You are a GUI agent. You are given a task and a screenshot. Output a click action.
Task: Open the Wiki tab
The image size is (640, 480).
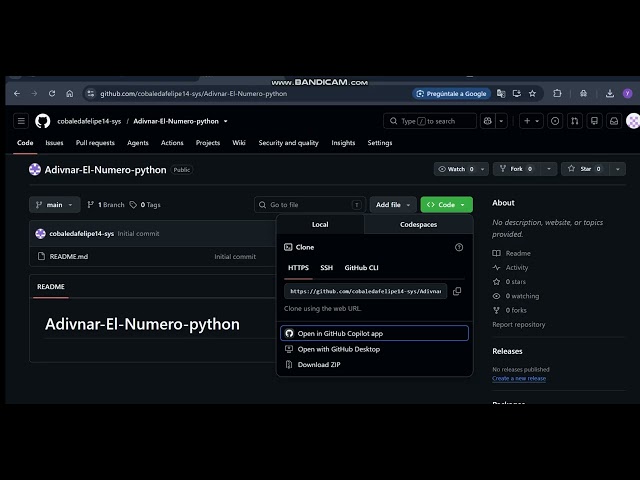[239, 143]
